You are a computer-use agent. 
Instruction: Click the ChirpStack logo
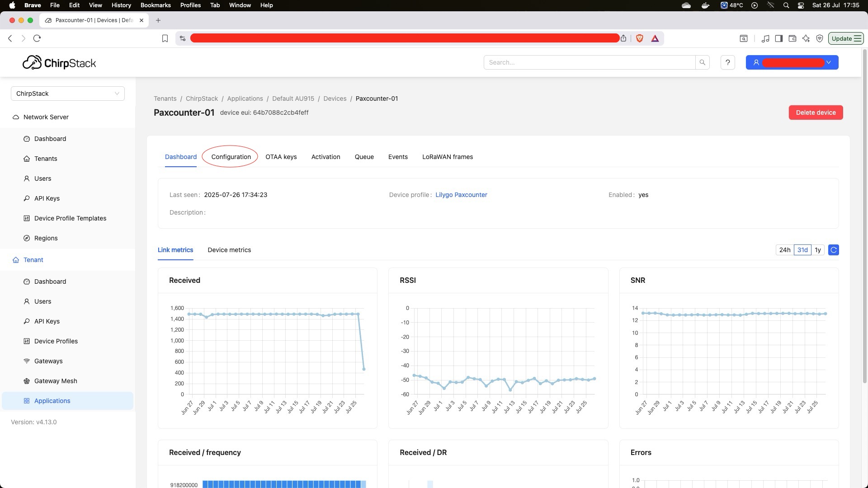pos(59,63)
